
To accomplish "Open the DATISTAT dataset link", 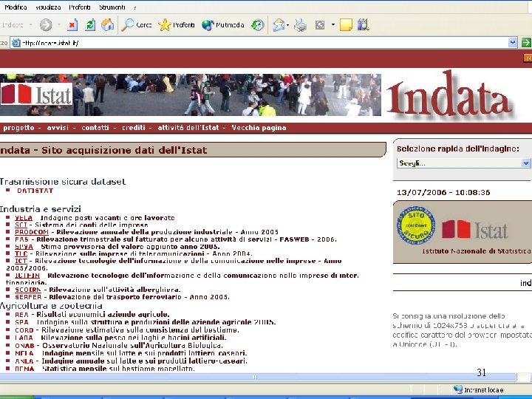I will (35, 191).
